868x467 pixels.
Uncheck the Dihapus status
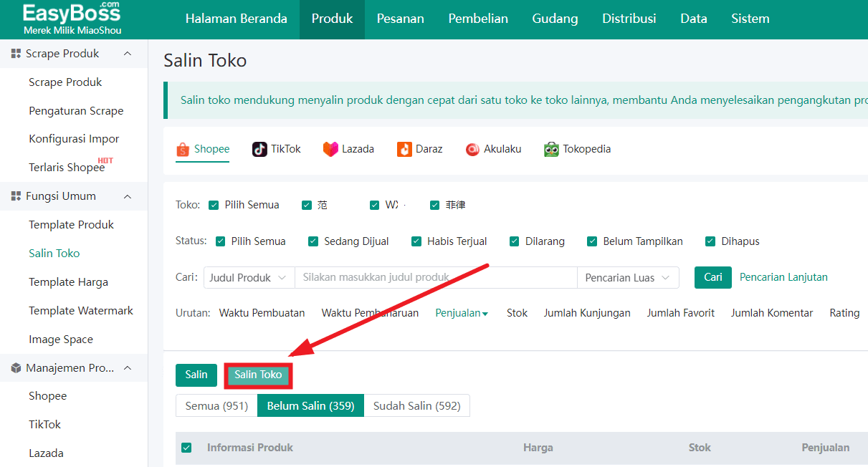pos(710,241)
